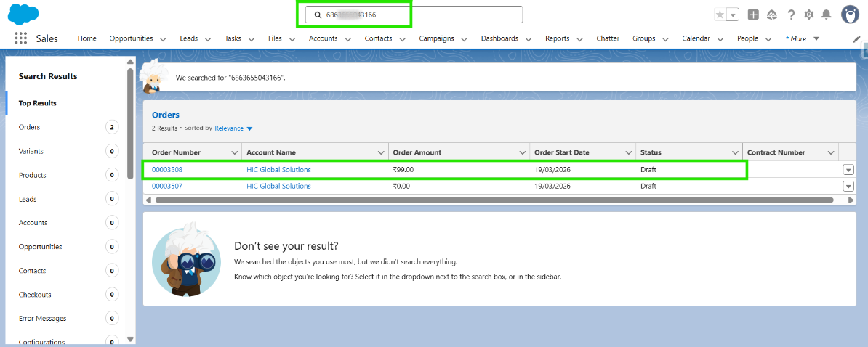This screenshot has width=868, height=347.
Task: Click the Orders section heading link
Action: (x=166, y=115)
